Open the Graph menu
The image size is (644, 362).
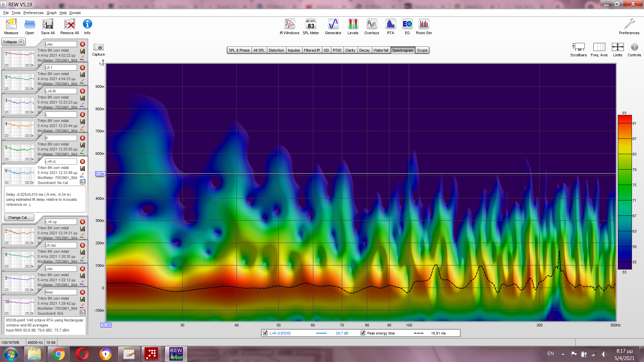click(x=51, y=13)
